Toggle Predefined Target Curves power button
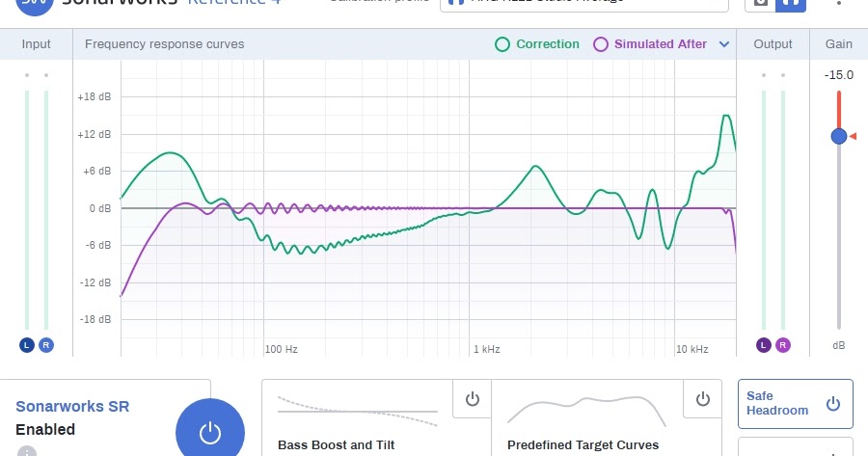The width and height of the screenshot is (868, 456). 702,399
